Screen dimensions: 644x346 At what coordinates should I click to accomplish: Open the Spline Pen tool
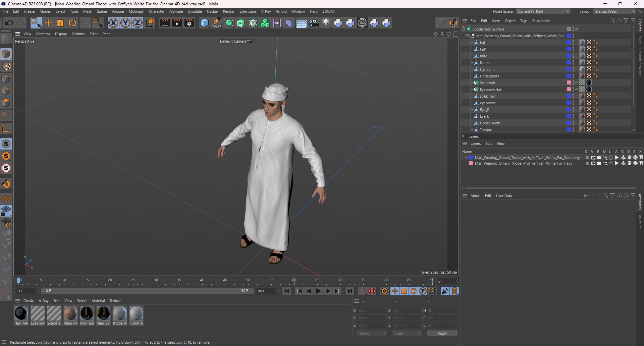217,23
